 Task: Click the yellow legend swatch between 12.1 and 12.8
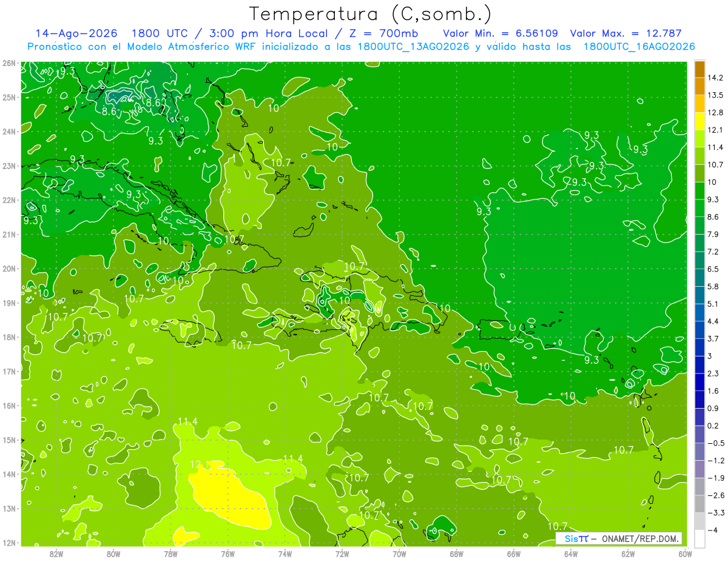(x=699, y=120)
